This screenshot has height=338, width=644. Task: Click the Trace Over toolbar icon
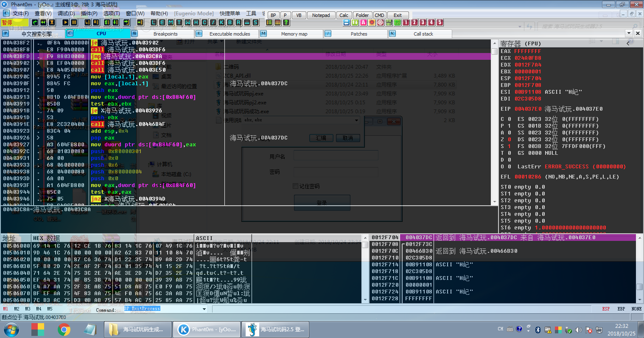coord(115,22)
